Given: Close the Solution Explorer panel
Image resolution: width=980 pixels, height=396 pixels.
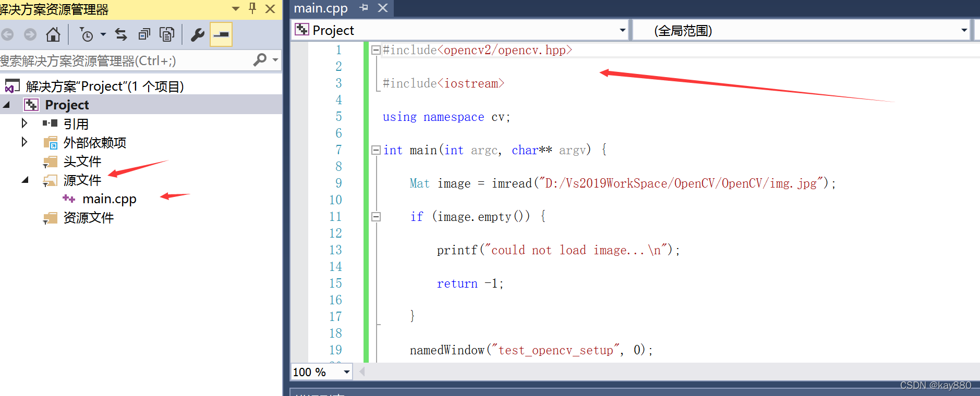Looking at the screenshot, I should click(270, 9).
